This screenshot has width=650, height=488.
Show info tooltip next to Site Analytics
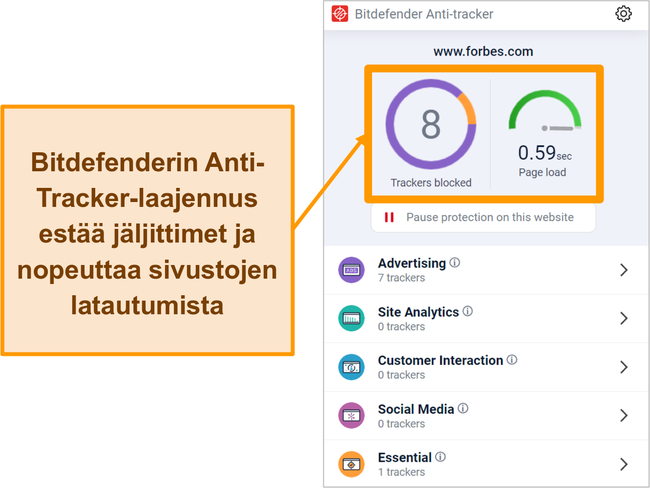(x=468, y=311)
